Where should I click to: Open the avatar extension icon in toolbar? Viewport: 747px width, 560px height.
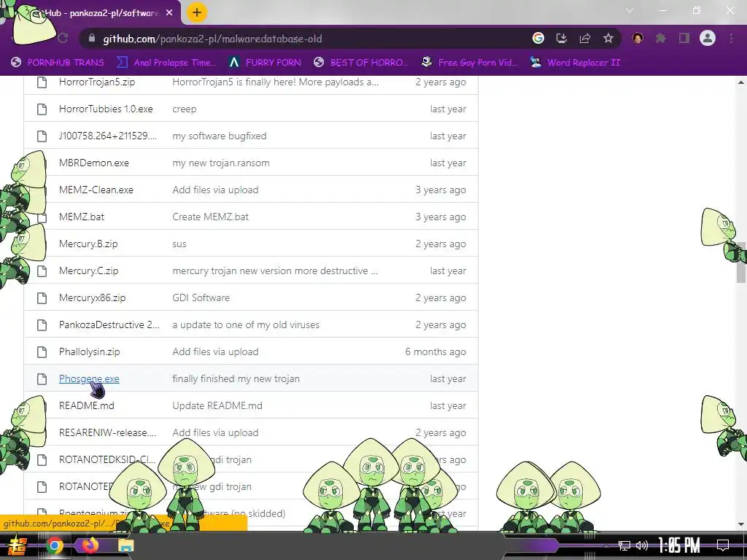(x=638, y=38)
